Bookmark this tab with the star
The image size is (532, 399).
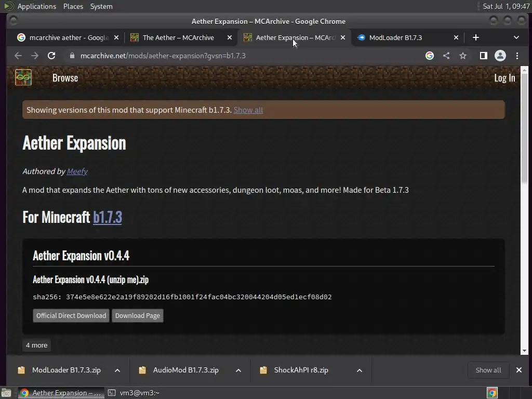463,56
